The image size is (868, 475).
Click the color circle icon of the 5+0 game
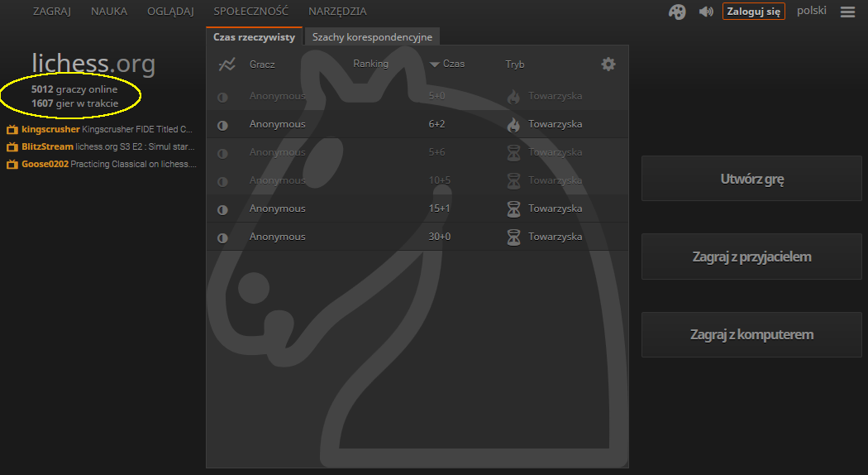coord(222,97)
